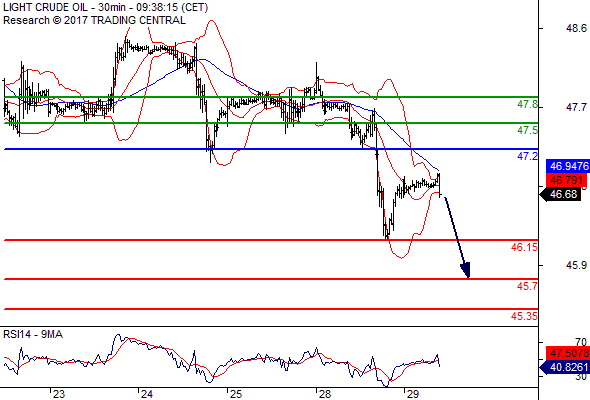The image size is (590, 400).
Task: Click the green 47.8 resistance label
Action: pyautogui.click(x=527, y=104)
